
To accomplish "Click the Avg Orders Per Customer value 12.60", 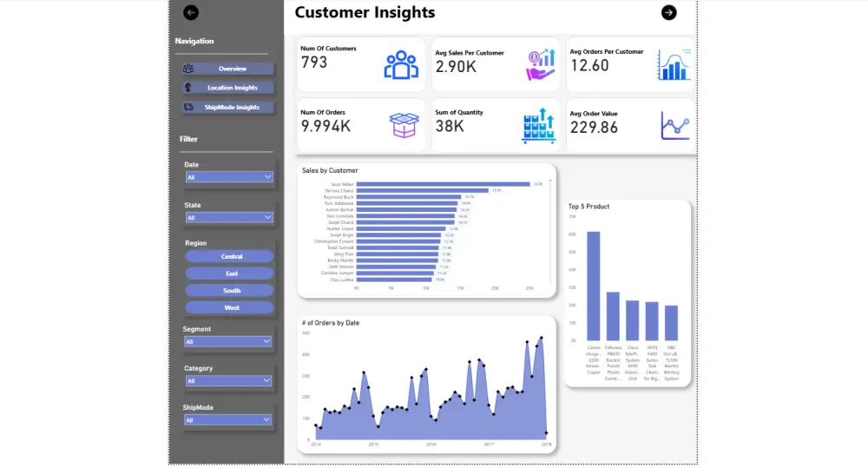I will pos(589,65).
